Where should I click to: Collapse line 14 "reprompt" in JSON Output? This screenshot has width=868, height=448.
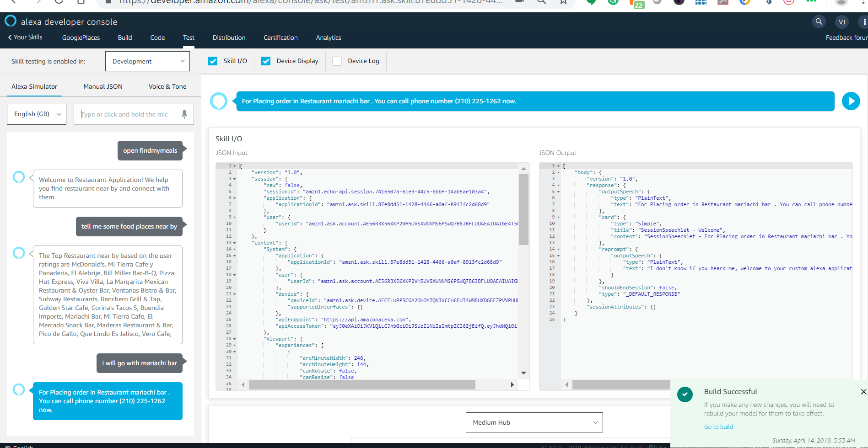click(558, 249)
